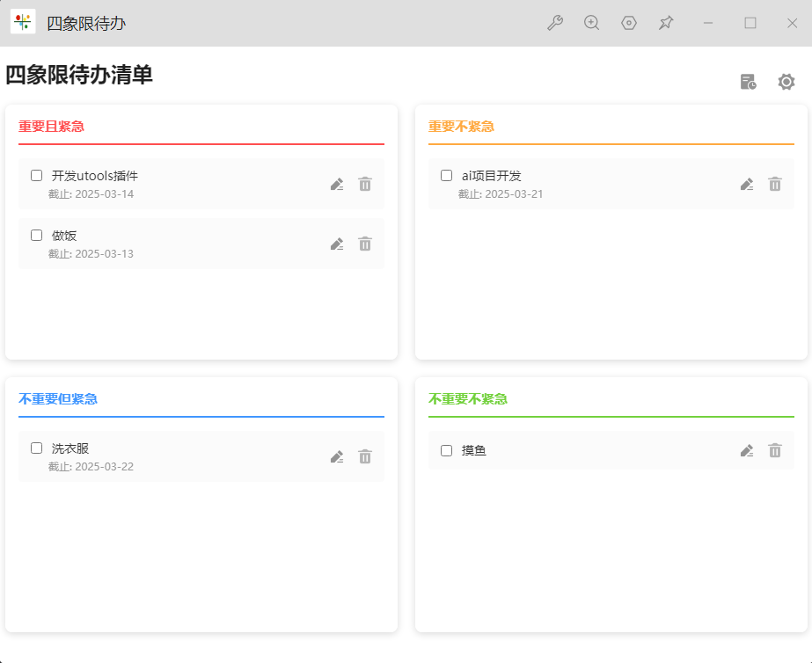Close the 四象限待办 window
The image size is (812, 663).
(792, 23)
